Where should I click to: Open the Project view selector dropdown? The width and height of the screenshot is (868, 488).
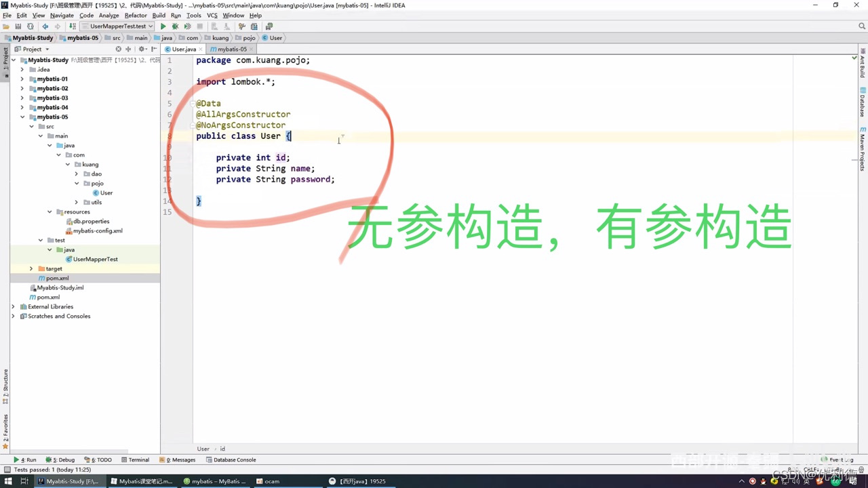[x=31, y=49]
